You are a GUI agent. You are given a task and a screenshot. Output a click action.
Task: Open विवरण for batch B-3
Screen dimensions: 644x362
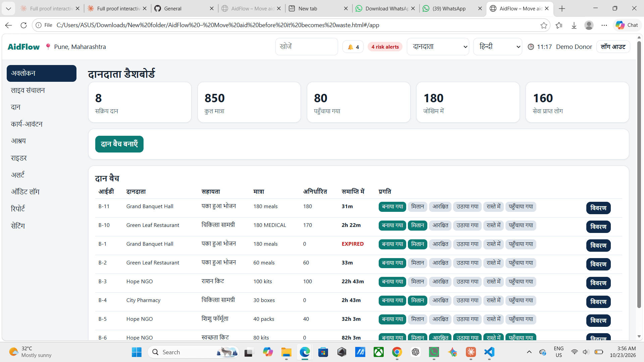click(598, 283)
